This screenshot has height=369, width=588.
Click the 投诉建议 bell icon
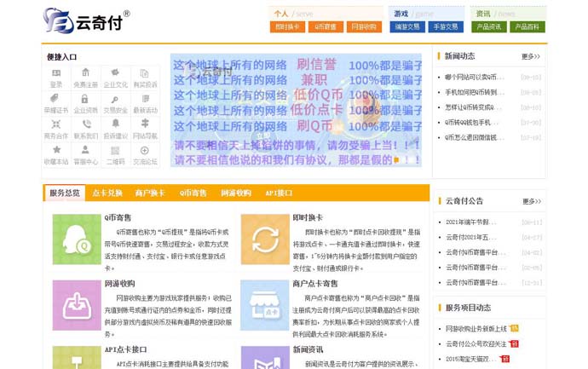pyautogui.click(x=115, y=126)
